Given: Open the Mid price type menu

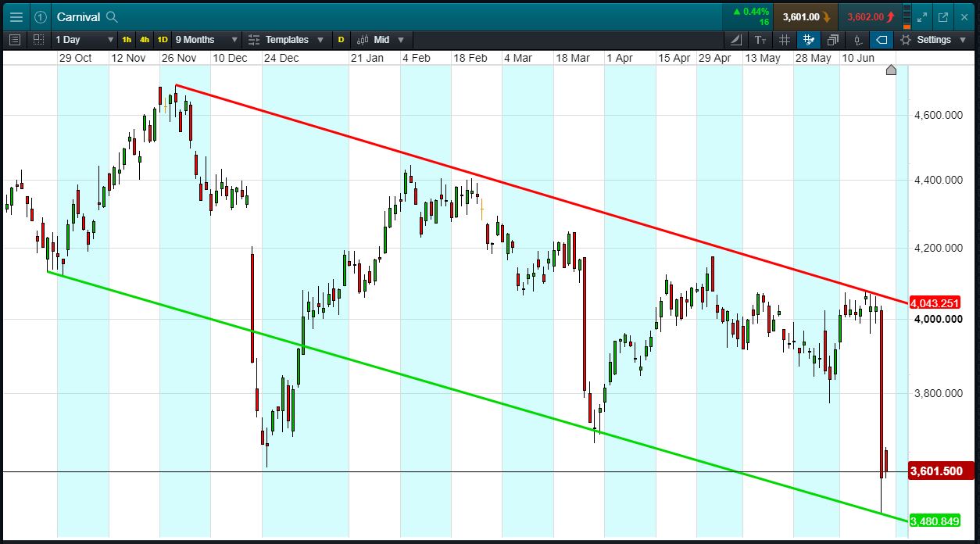Looking at the screenshot, I should pyautogui.click(x=381, y=40).
